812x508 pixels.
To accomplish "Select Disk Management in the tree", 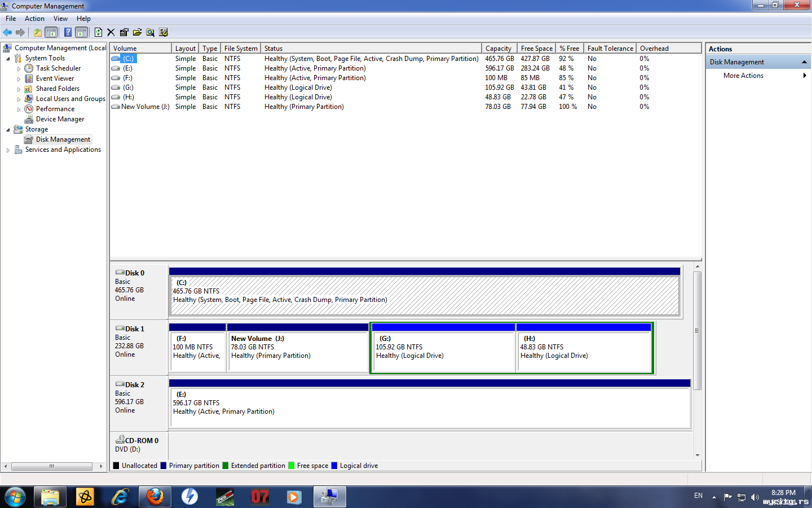I will tap(63, 139).
